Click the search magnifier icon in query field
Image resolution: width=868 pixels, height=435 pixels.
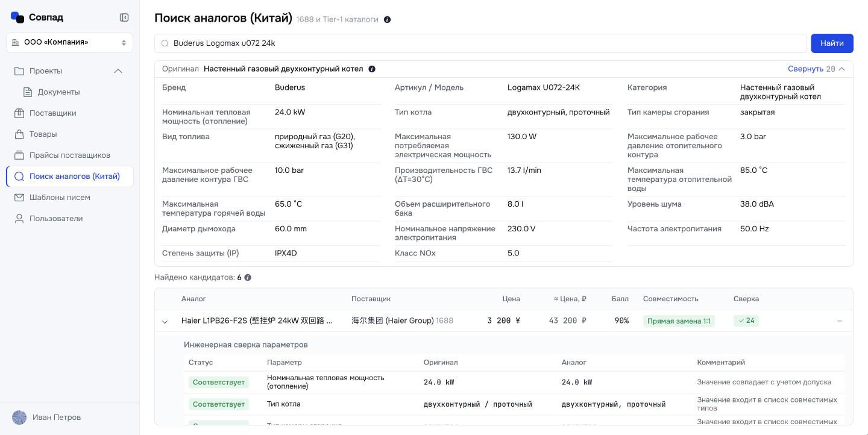coord(165,43)
